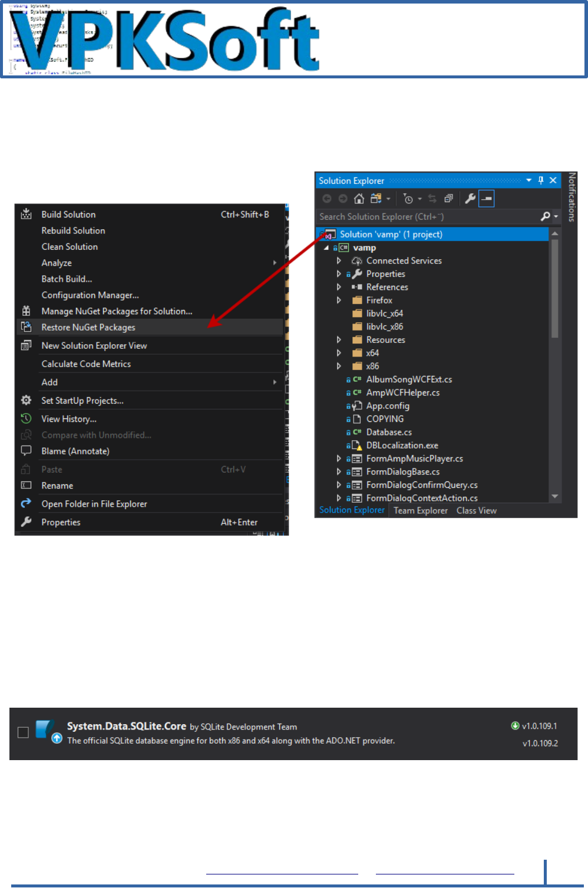This screenshot has width=588, height=888.
Task: Click the search magnifier icon in Solution Explorer
Action: [x=546, y=217]
